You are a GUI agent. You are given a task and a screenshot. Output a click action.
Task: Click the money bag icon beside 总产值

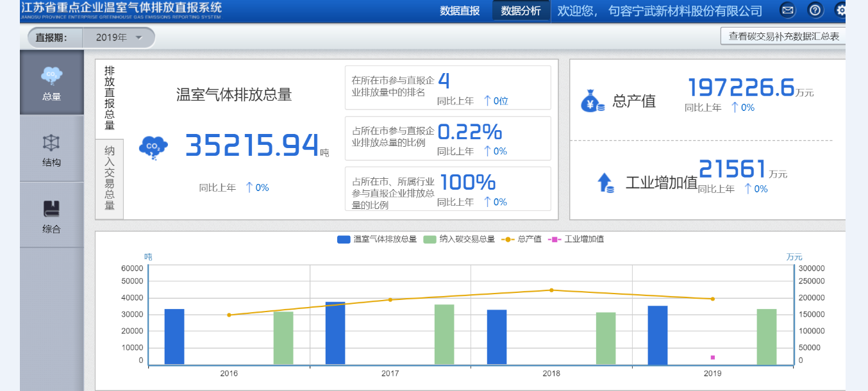point(592,101)
